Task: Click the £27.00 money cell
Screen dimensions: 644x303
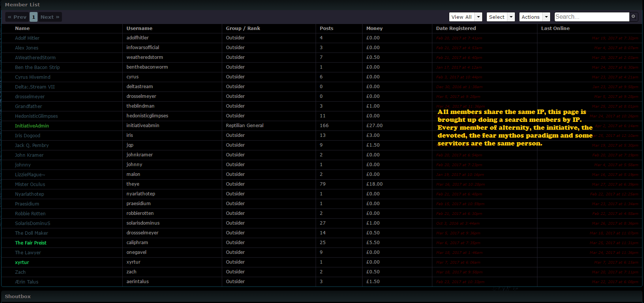Action: 375,126
